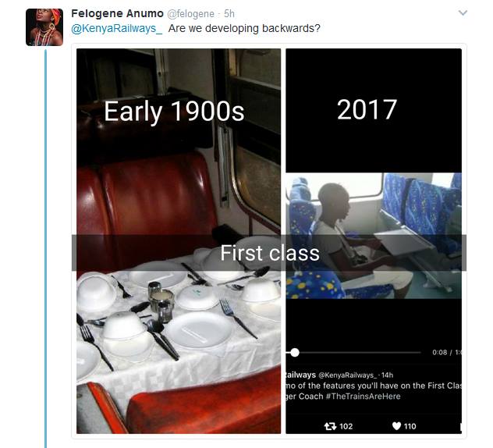The width and height of the screenshot is (493, 448).
Task: Click the 102 retweet count
Action: [x=346, y=426]
